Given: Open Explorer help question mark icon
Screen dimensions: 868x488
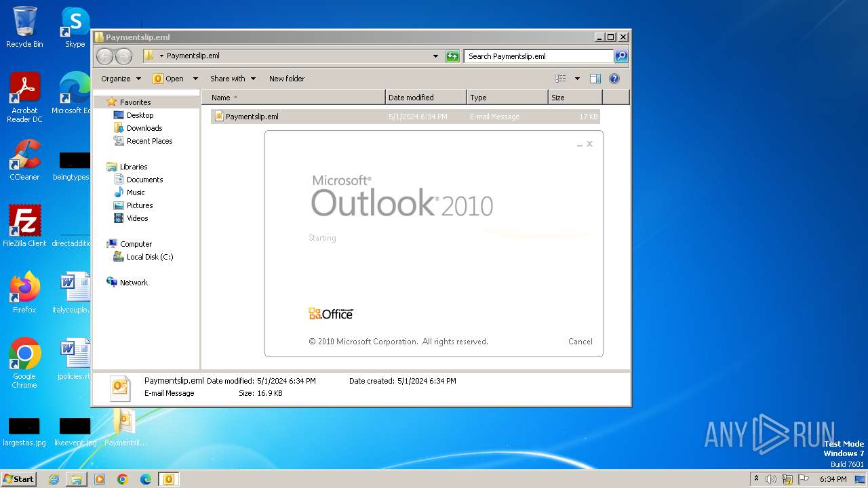Looking at the screenshot, I should coord(614,79).
